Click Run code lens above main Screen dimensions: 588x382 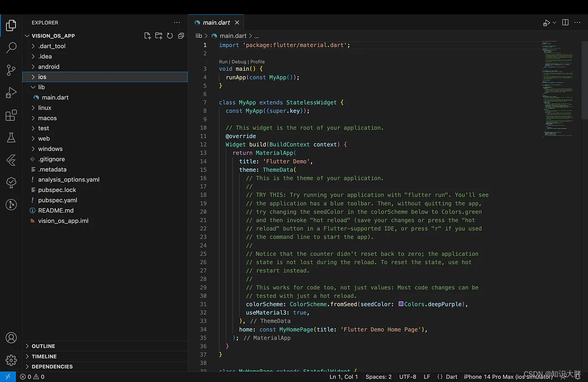[x=223, y=62]
